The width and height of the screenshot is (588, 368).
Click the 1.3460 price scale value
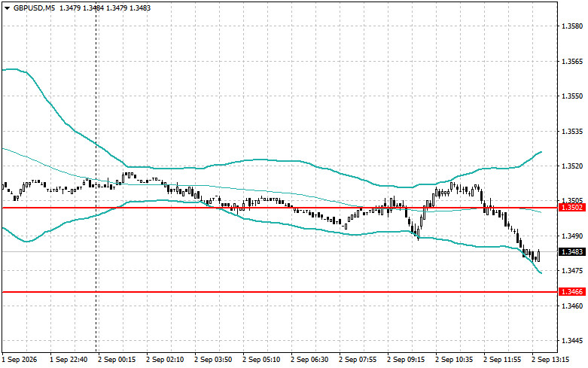tap(572, 306)
